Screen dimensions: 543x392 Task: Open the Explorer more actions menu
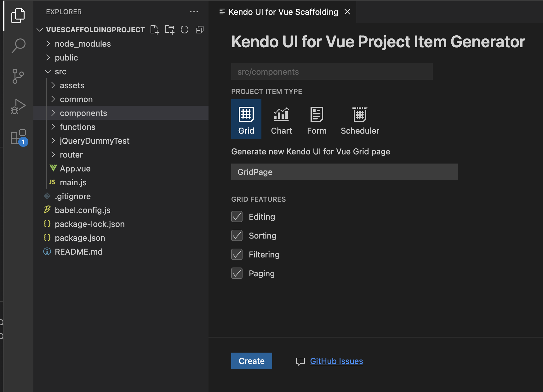194,12
